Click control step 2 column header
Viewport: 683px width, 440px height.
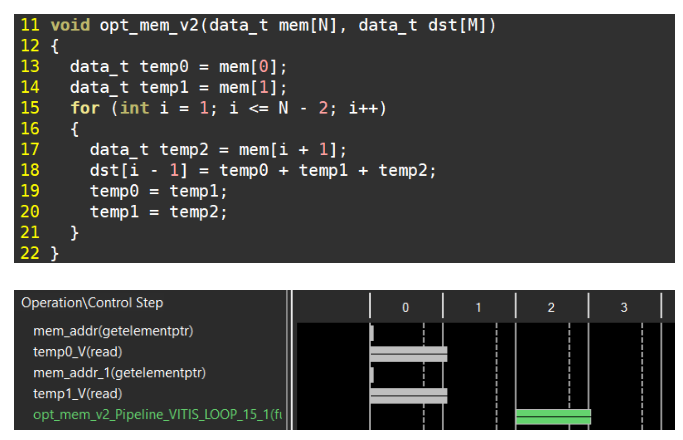coord(551,307)
